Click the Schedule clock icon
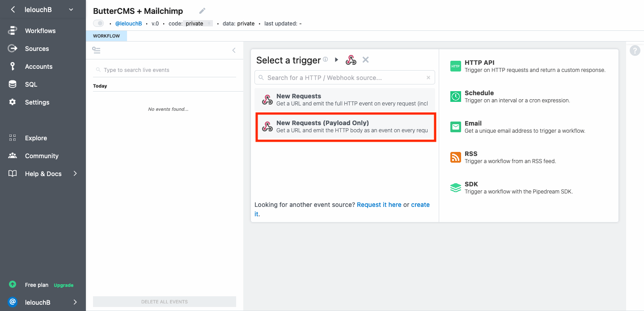644x311 pixels. pyautogui.click(x=455, y=97)
